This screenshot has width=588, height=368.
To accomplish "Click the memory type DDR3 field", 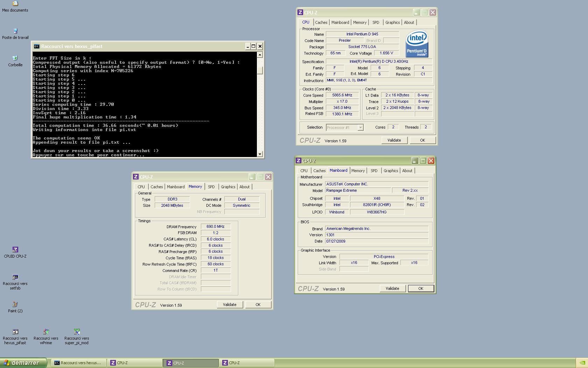I will coord(172,199).
